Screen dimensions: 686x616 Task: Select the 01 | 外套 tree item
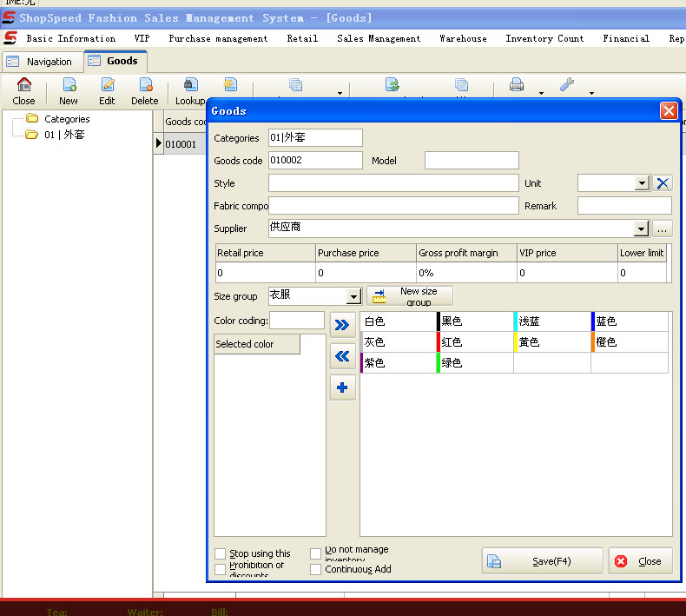click(x=64, y=135)
